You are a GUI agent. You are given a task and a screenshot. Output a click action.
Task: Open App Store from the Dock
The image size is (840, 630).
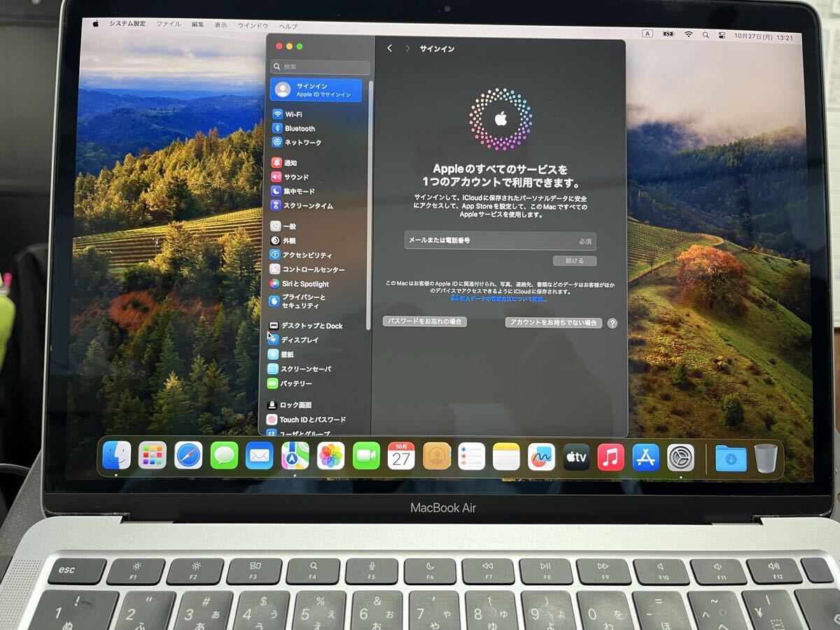pos(645,458)
